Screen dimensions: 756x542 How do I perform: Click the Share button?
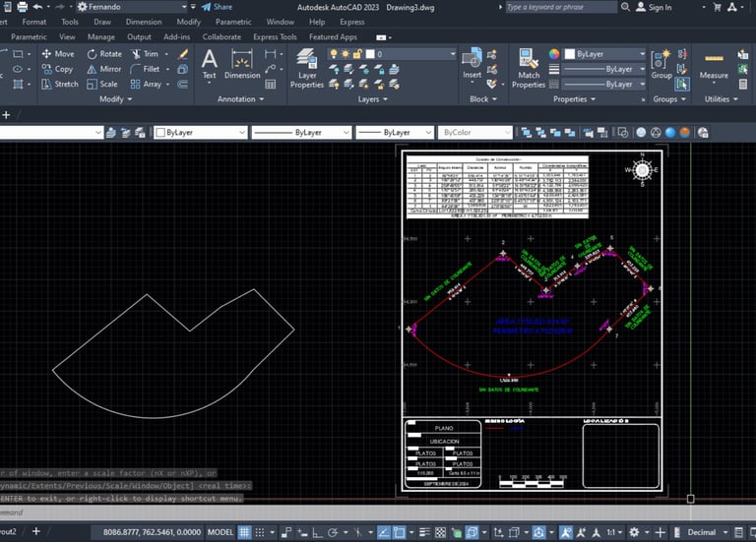click(217, 7)
